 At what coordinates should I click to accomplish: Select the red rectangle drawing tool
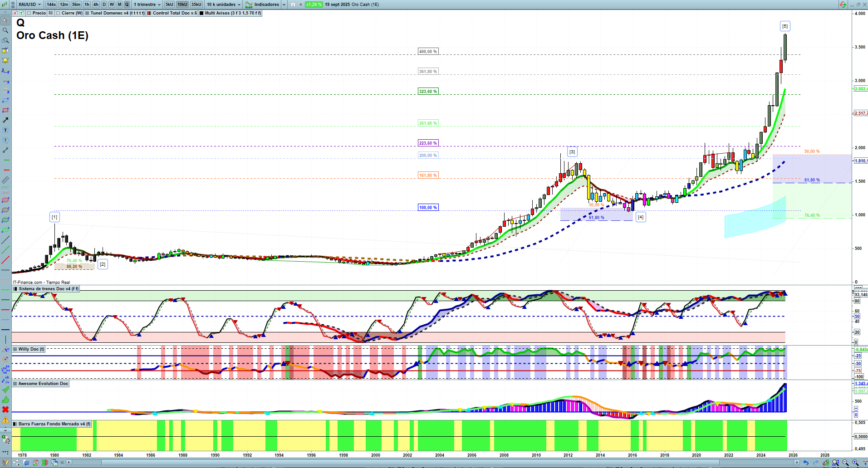(5, 110)
